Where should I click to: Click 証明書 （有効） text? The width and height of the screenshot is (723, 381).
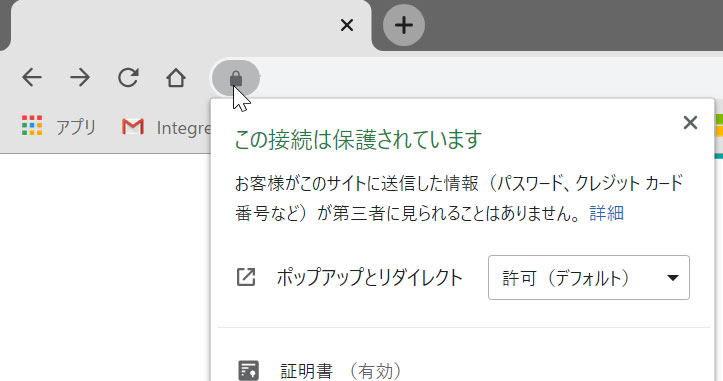pos(341,371)
